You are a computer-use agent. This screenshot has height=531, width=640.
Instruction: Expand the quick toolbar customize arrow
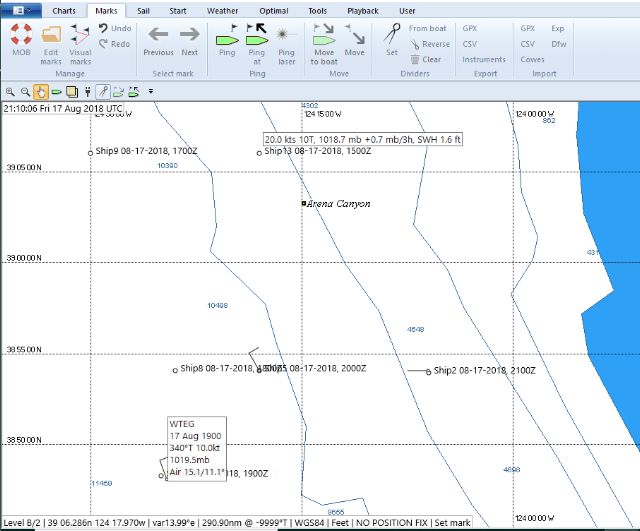[x=151, y=91]
